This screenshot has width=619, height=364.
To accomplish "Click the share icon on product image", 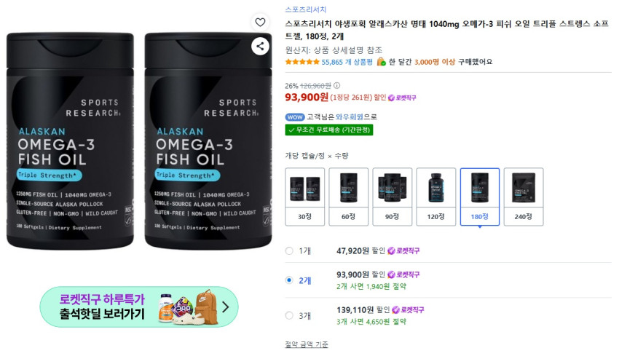I will pos(260,46).
